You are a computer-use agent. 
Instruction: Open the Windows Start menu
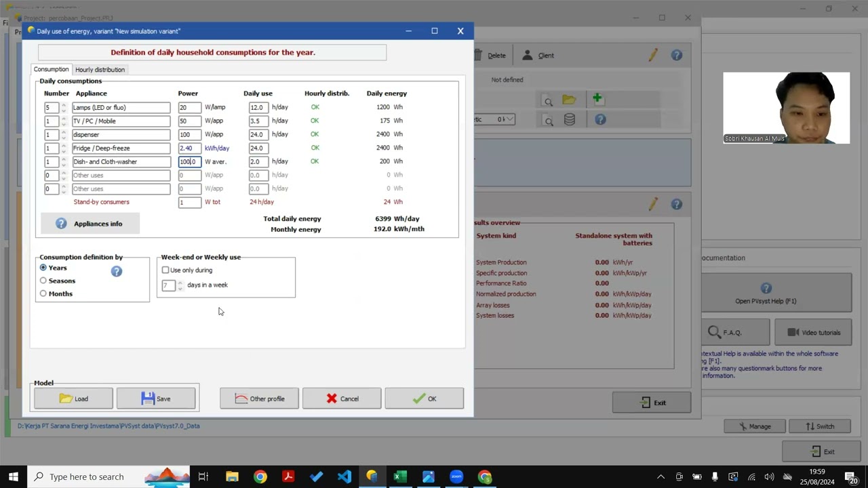coord(13,476)
